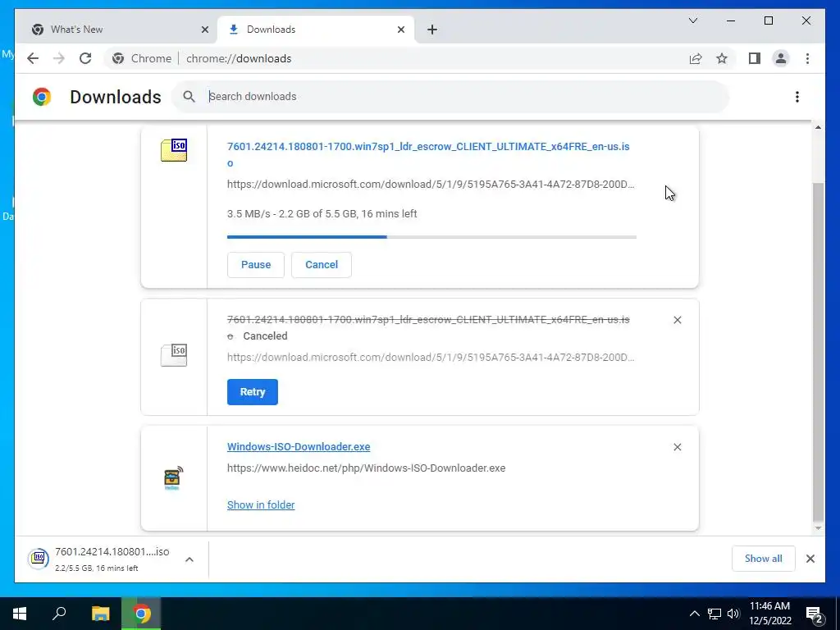Click the search magnifier icon in the downloads search
This screenshot has height=630, width=840.
tap(189, 97)
